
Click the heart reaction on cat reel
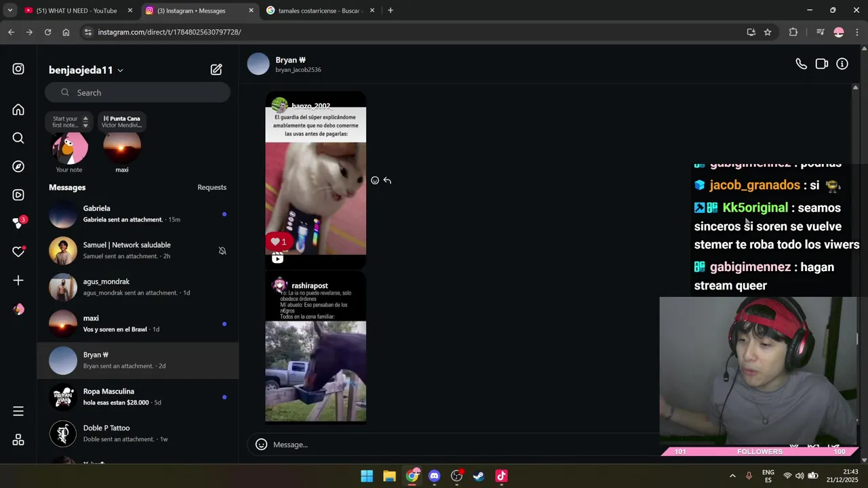(x=278, y=241)
